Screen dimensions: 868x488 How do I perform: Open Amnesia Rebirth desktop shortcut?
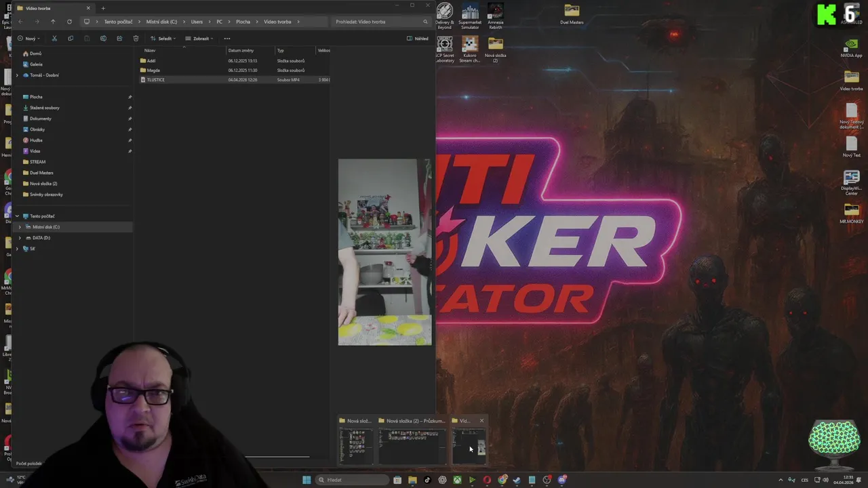tap(496, 16)
